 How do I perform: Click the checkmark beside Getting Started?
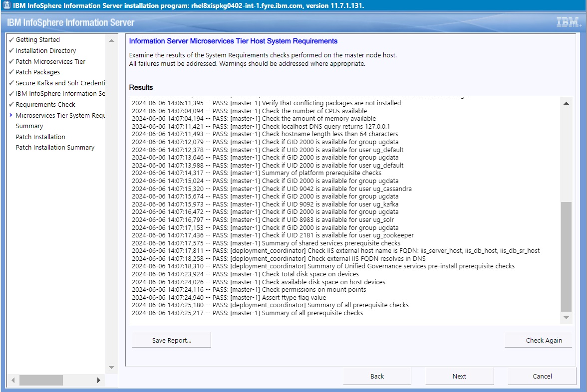pyautogui.click(x=11, y=39)
